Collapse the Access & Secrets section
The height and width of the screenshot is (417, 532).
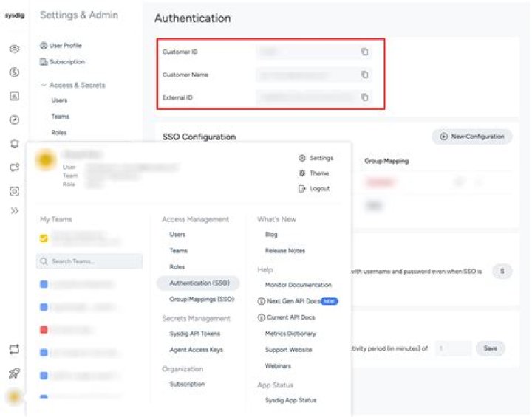73,85
